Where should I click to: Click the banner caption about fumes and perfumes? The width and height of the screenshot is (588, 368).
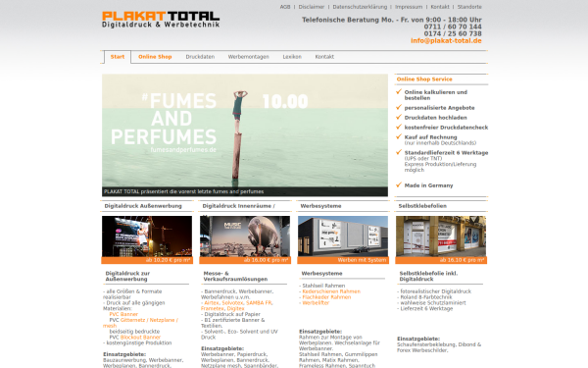[x=184, y=191]
